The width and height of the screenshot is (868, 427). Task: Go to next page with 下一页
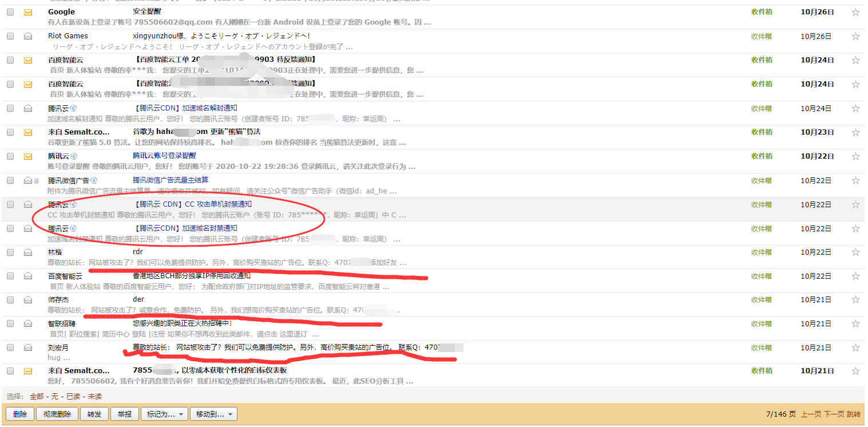[834, 414]
